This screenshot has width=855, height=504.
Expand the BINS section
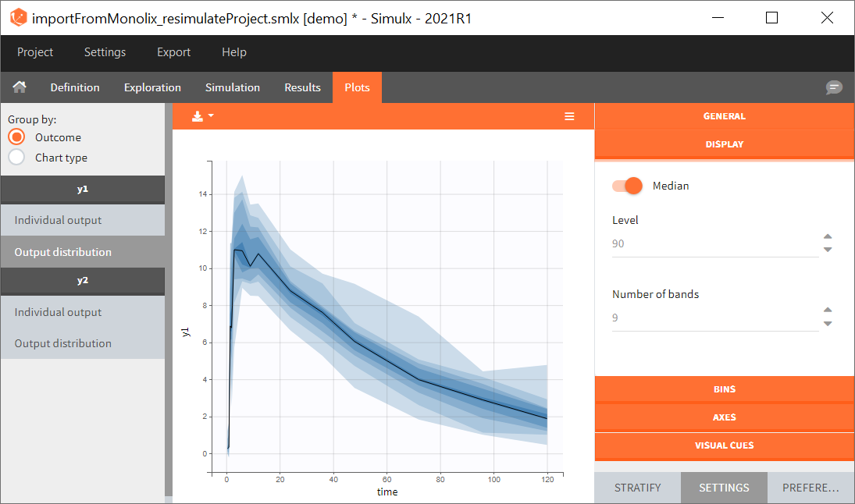[x=725, y=389]
